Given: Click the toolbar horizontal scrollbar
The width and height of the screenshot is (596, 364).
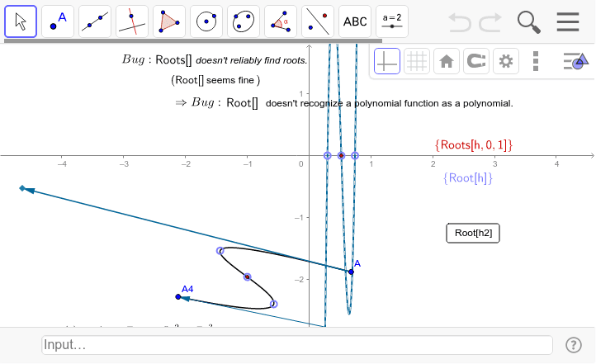Looking at the screenshot, I should point(193,40).
